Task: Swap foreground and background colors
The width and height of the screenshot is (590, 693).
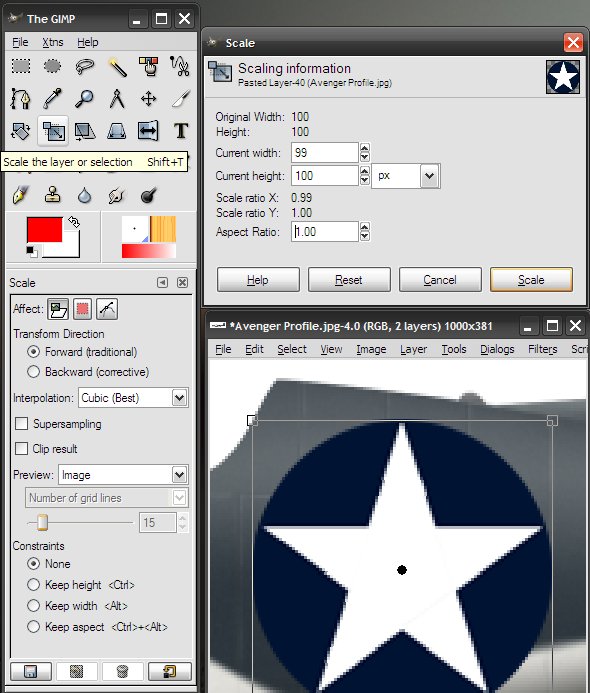Action: tap(74, 222)
